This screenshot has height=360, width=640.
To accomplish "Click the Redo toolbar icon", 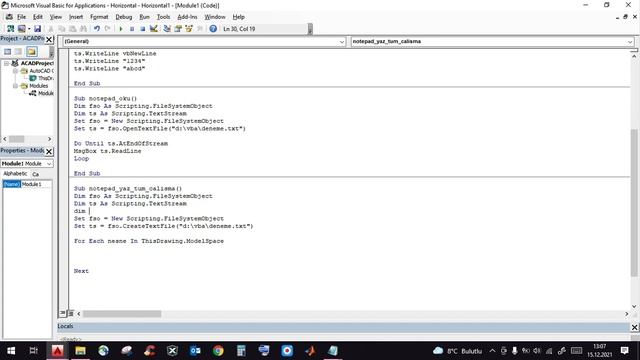I will pyautogui.click(x=108, y=29).
